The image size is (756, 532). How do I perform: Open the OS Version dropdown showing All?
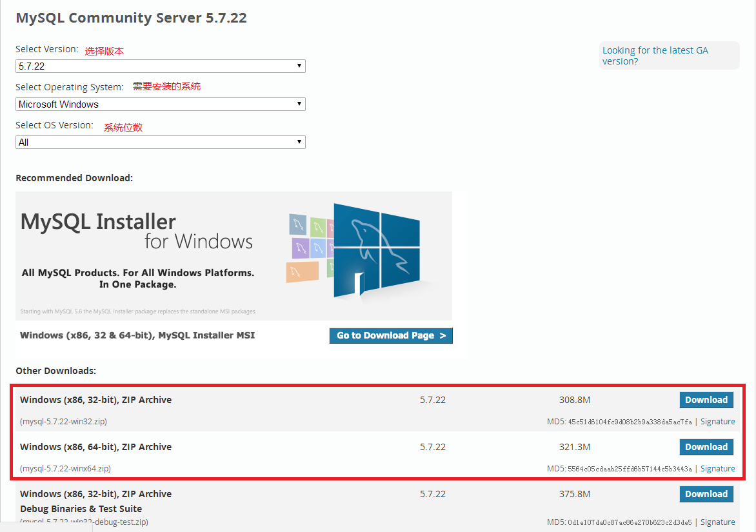161,142
